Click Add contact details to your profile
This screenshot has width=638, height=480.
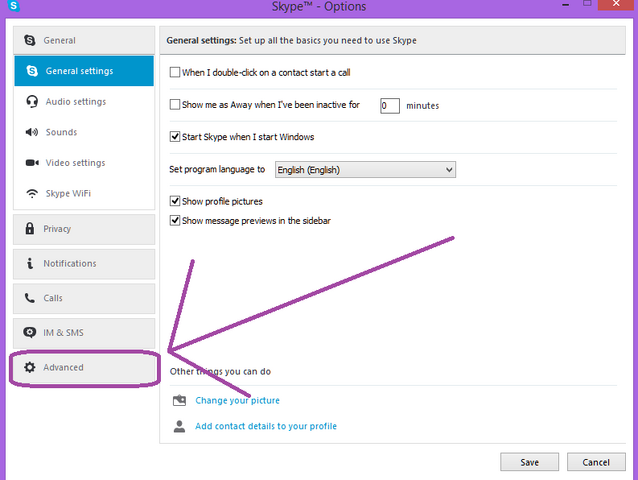pyautogui.click(x=266, y=426)
